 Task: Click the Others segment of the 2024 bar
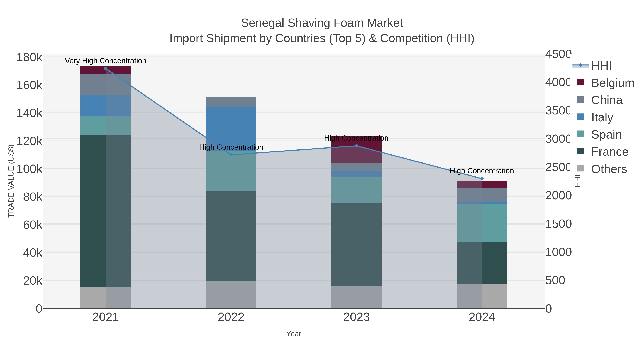tap(482, 296)
